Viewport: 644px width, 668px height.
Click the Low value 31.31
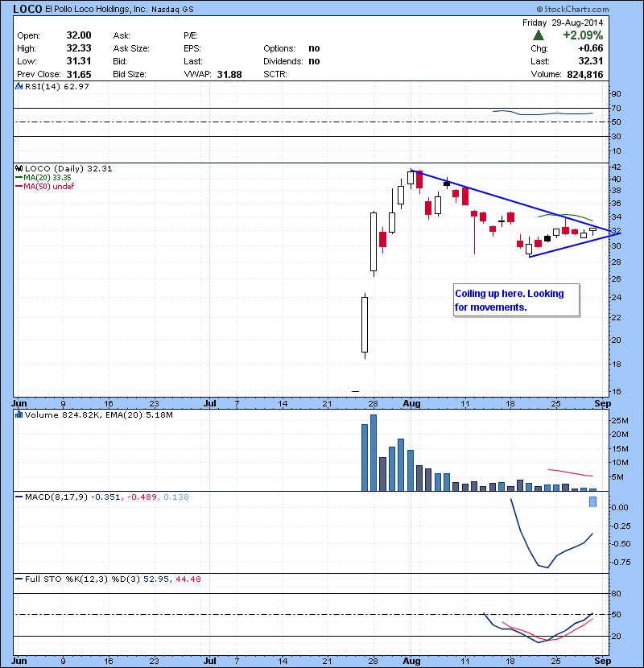tap(79, 61)
